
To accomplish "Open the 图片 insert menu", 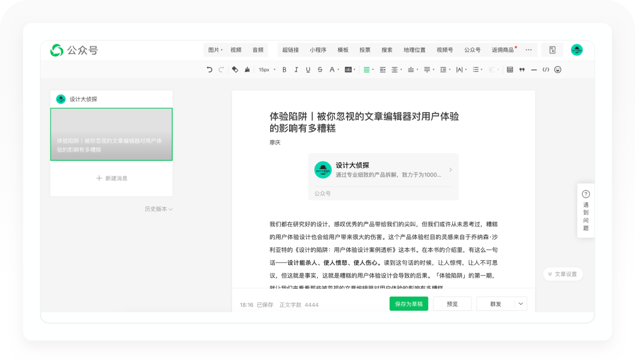I will click(215, 50).
